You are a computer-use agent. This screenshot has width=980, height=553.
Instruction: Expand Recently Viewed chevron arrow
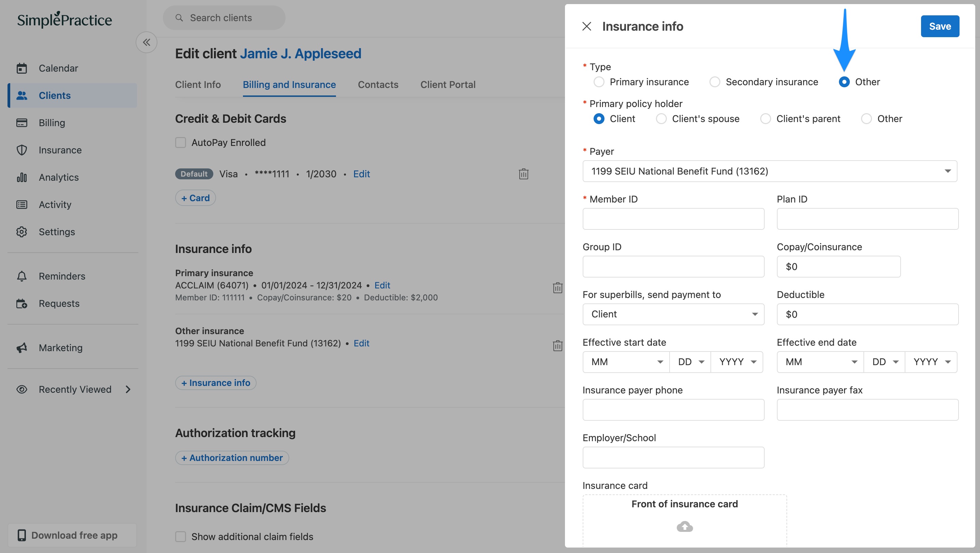[x=128, y=389]
